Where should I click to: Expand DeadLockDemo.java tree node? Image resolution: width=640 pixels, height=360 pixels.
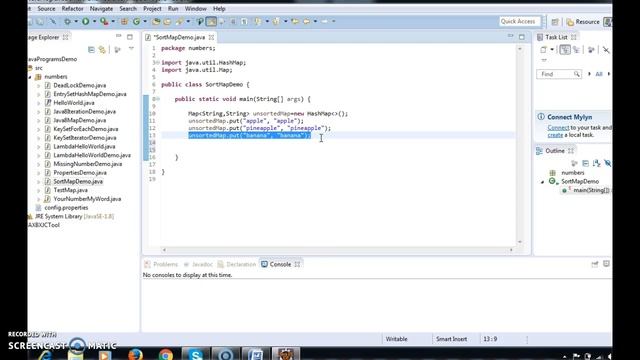39,86
